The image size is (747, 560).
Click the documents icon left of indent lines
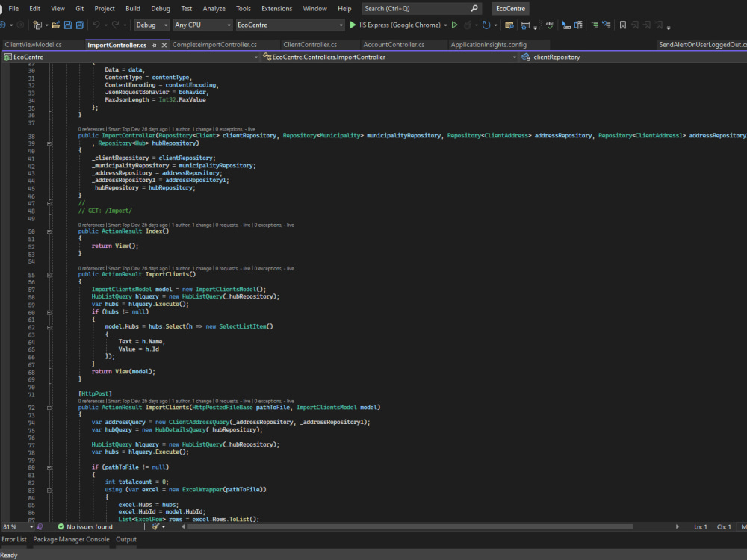[x=578, y=25]
